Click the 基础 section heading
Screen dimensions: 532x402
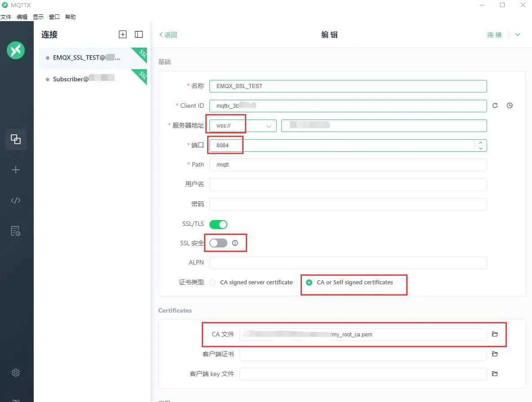point(164,62)
